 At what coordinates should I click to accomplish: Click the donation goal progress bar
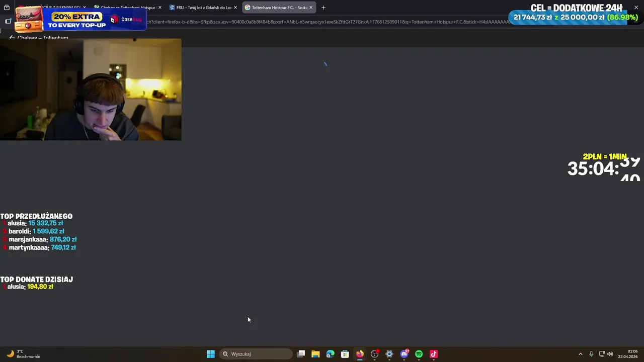pyautogui.click(x=576, y=18)
